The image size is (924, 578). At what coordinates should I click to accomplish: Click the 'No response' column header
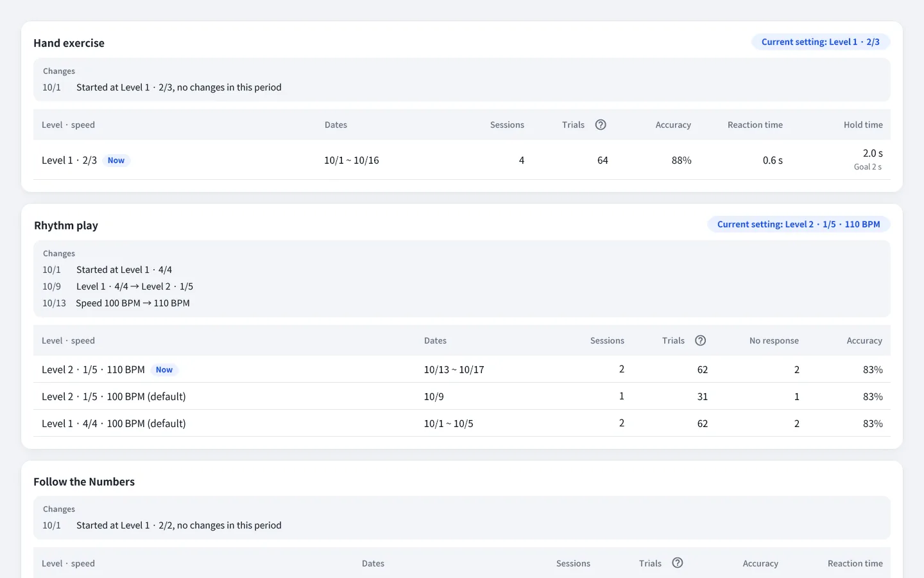[x=774, y=340]
